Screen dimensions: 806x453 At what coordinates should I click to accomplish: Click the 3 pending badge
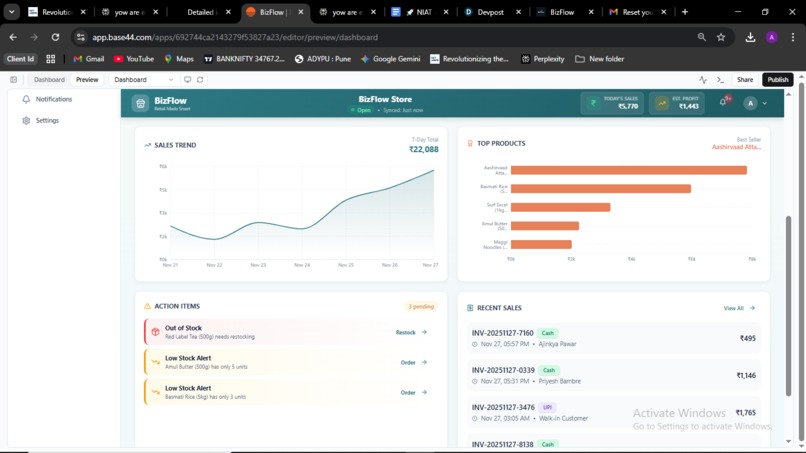click(421, 306)
